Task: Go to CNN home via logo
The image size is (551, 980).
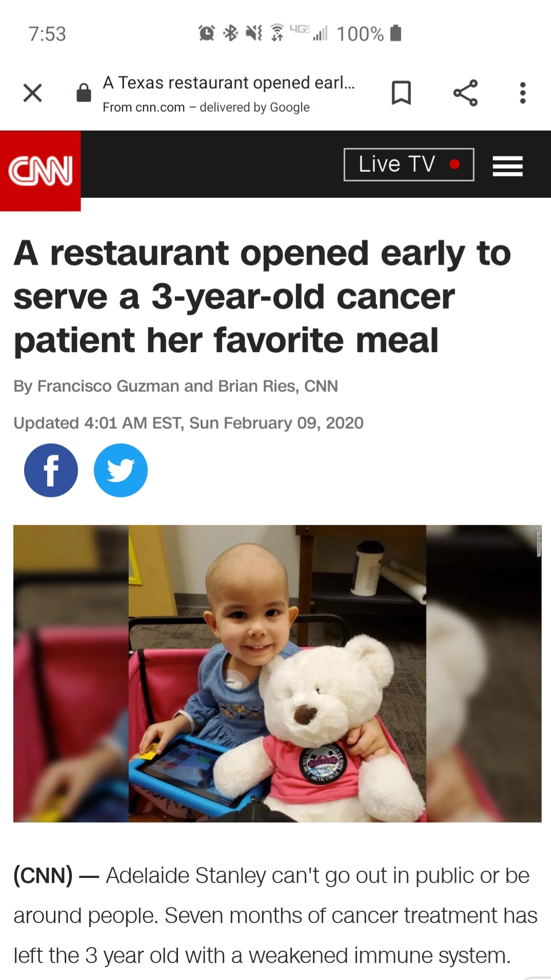Action: pos(40,171)
